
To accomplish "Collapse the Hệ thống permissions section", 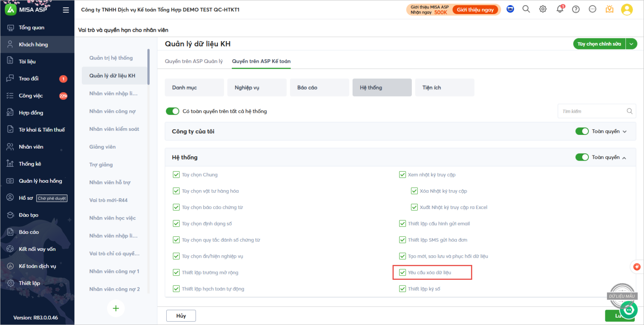I will coord(624,158).
